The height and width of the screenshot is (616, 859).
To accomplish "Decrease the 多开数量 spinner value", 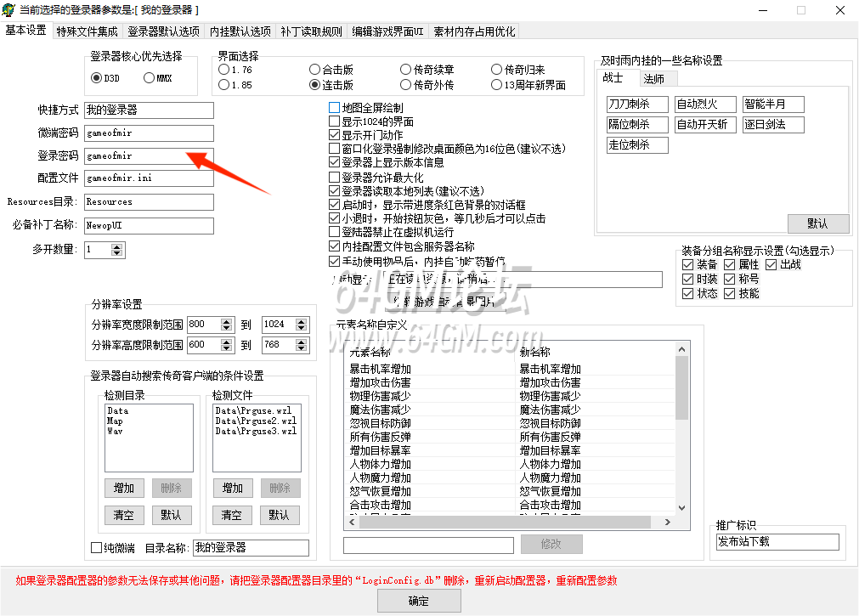I will (x=116, y=253).
